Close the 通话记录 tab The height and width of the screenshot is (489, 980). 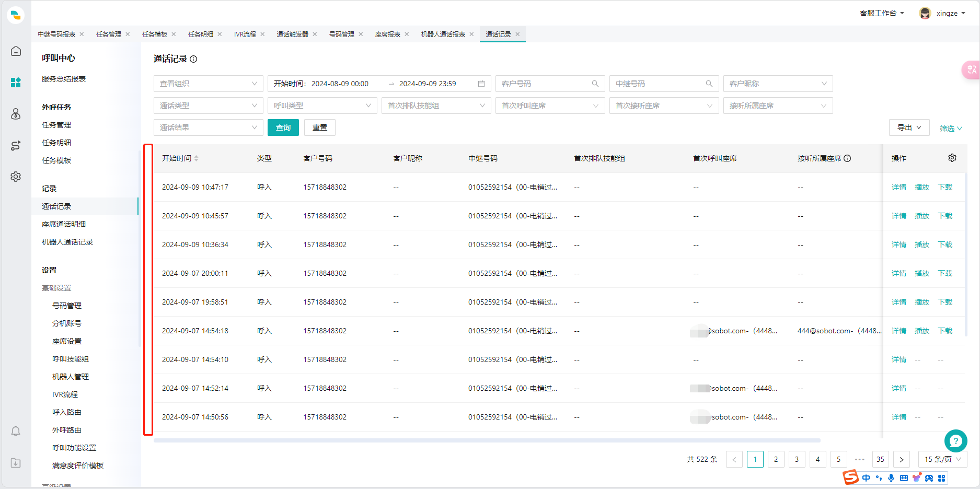517,34
